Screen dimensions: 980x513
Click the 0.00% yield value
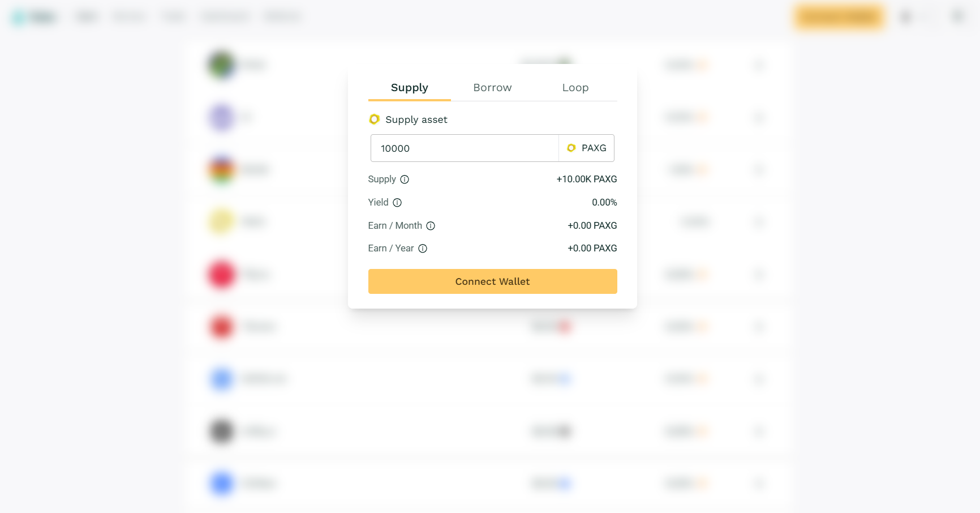click(604, 203)
